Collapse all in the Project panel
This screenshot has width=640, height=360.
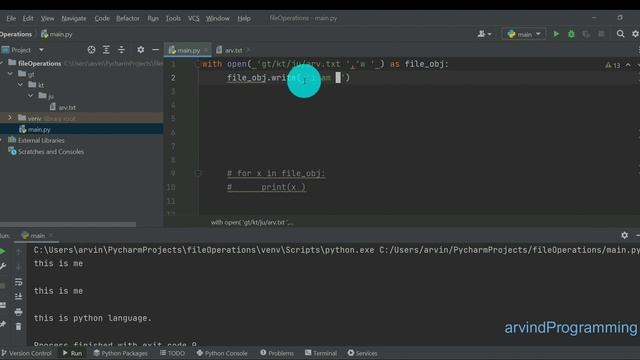click(121, 50)
